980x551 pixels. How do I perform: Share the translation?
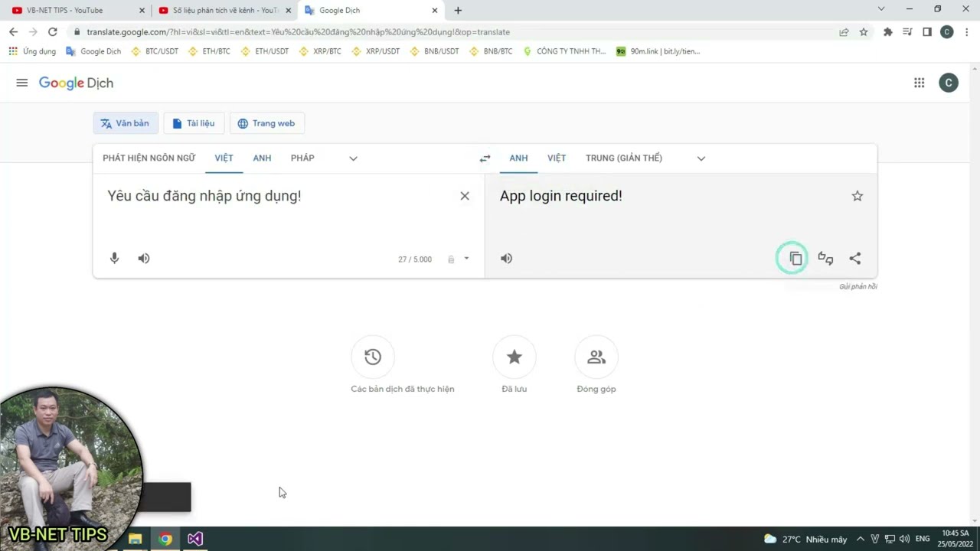(855, 259)
